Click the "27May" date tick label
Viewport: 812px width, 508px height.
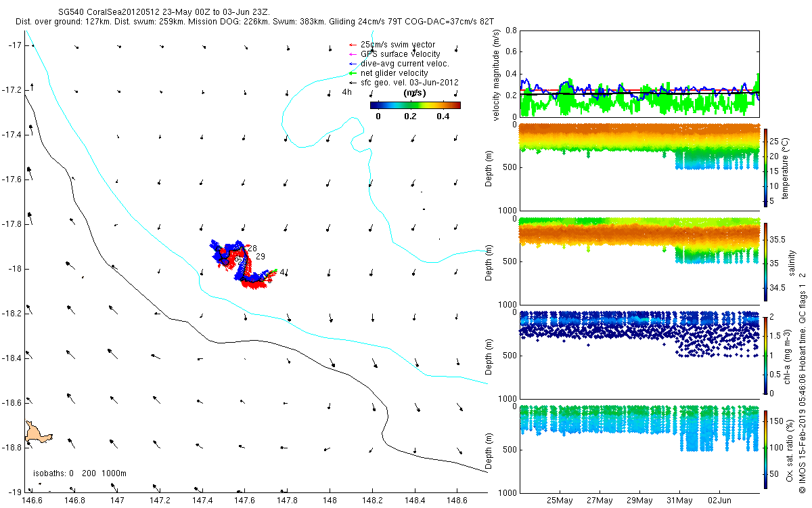pyautogui.click(x=600, y=501)
